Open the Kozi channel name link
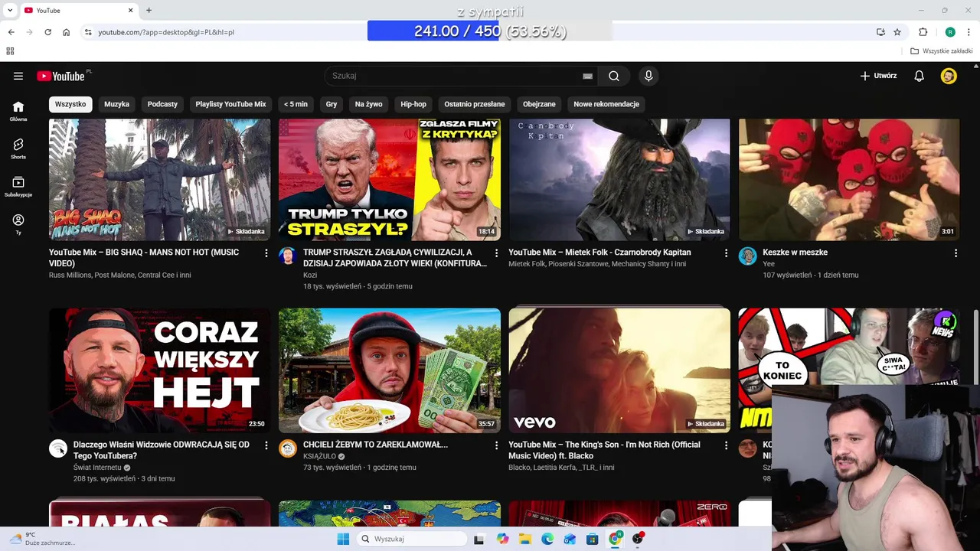The image size is (980, 551). [x=310, y=275]
